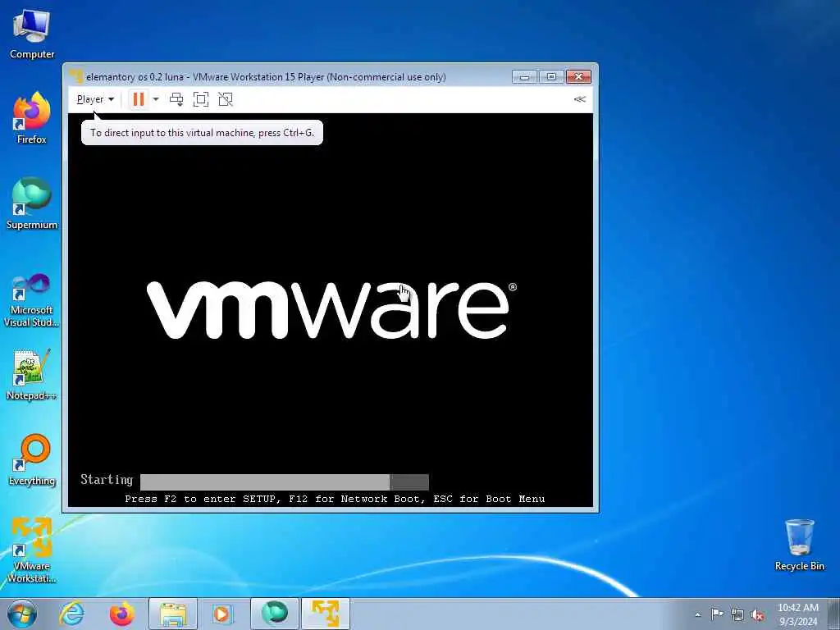Click the VMware Player title bar icon
Viewport: 840px width, 630px height.
coord(76,76)
